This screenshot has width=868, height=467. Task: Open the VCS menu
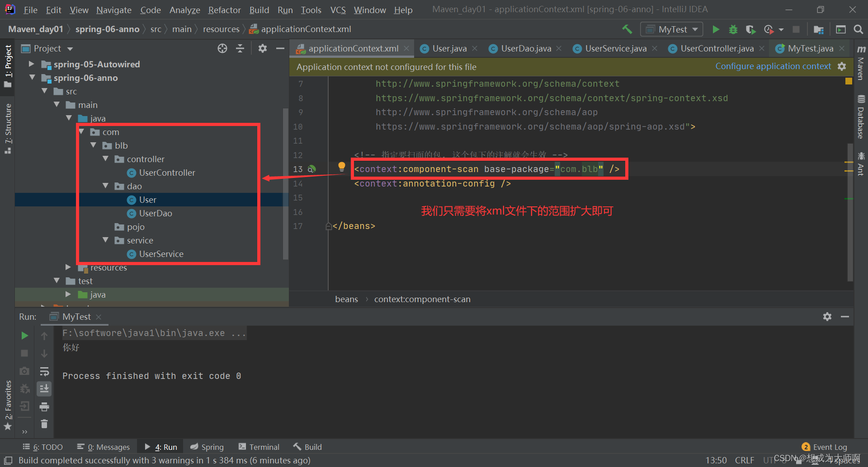[338, 10]
